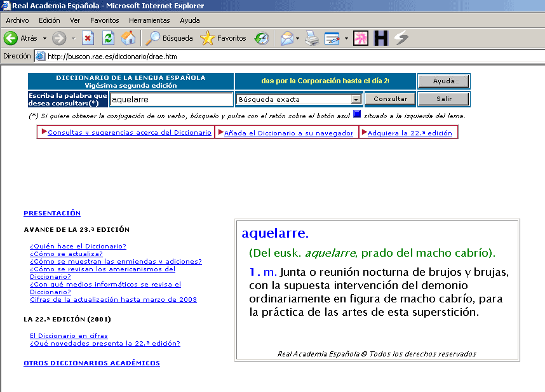Open OTROS DICCIONARIOS ACADÉMICOS link
This screenshot has height=392, width=545.
pyautogui.click(x=91, y=363)
